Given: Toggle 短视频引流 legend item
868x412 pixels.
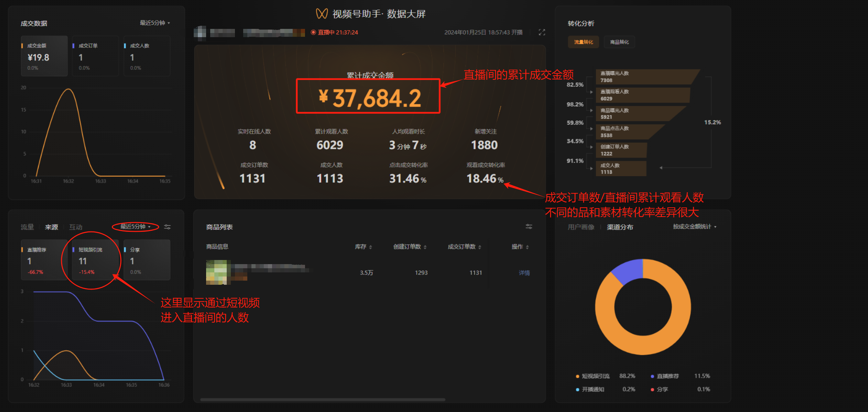Looking at the screenshot, I should point(605,376).
